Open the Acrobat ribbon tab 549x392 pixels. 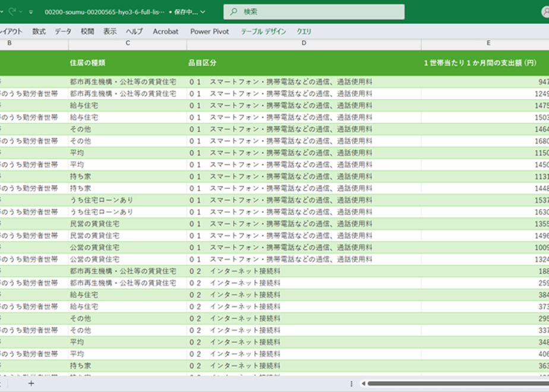pos(166,31)
